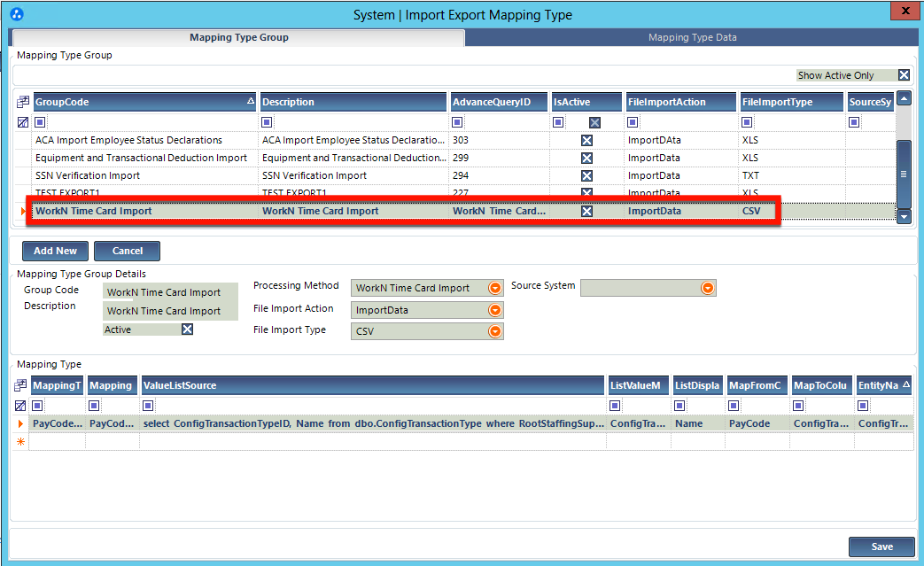Click the ValueListSource column filter icon
Screen dimensions: 924x566
pos(149,406)
